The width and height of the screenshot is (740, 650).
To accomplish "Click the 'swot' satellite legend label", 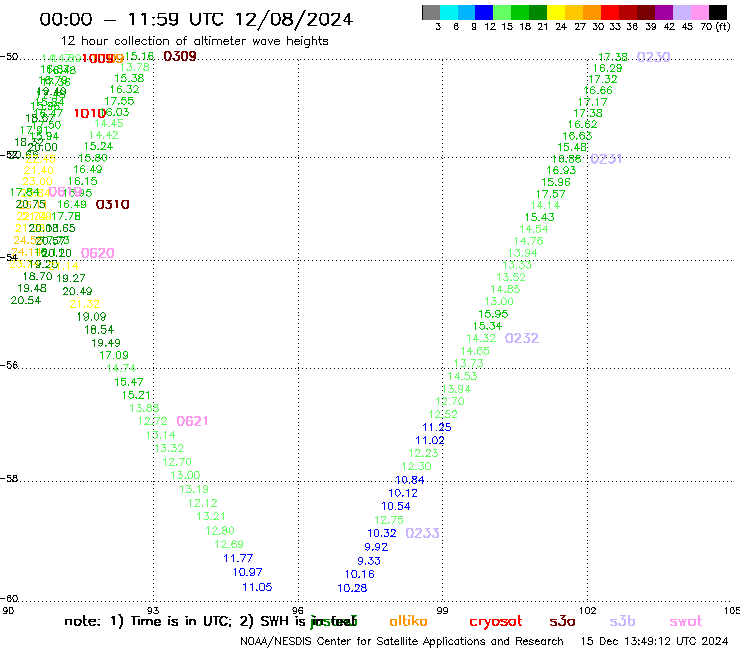I will coord(686,622).
